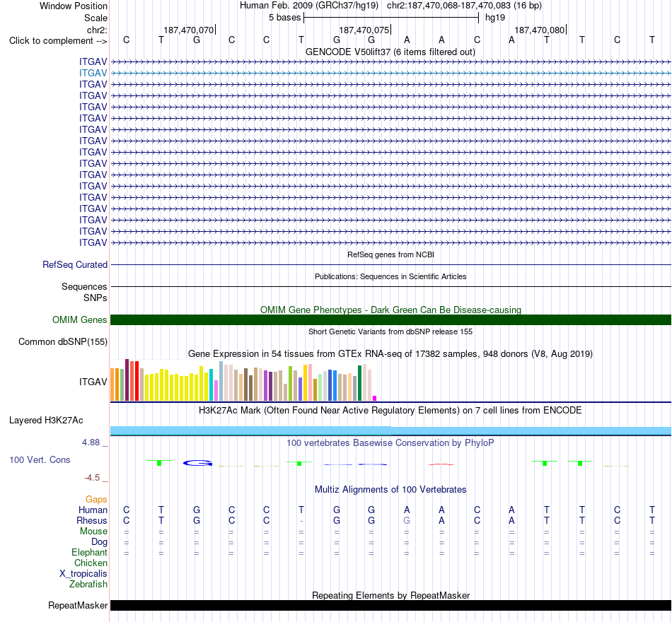Click the tall maroon bar in the GTEx chart
Screen dimensions: 672x622
tap(127, 380)
